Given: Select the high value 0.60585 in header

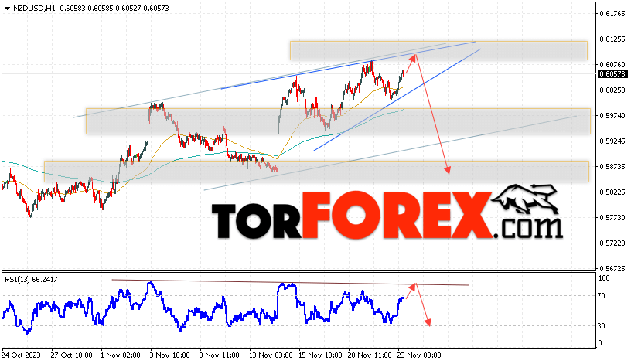Looking at the screenshot, I should coord(101,8).
